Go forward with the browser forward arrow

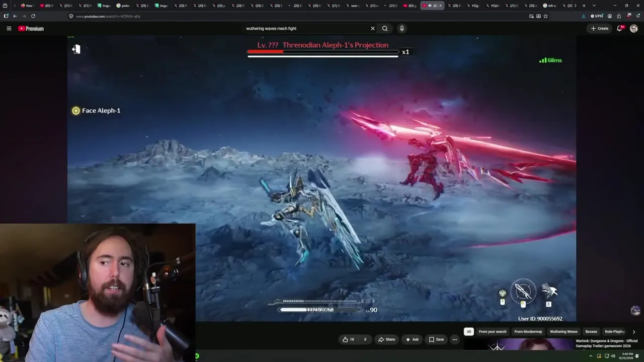tap(24, 16)
